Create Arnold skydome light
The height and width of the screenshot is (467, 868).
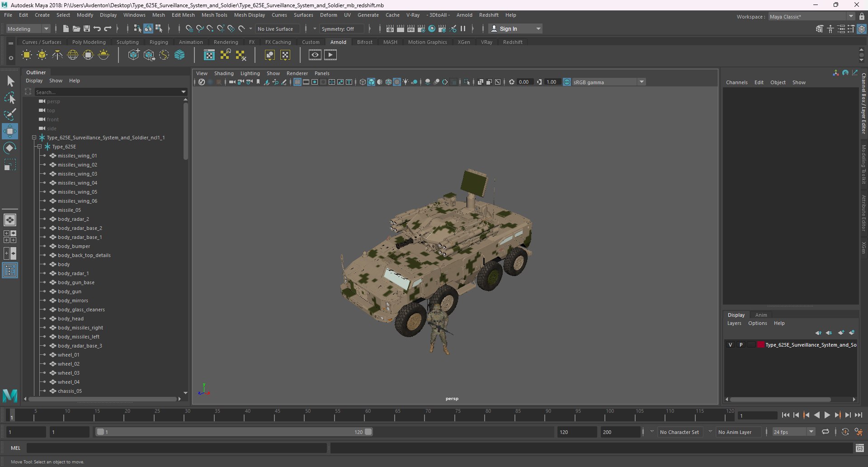(73, 55)
